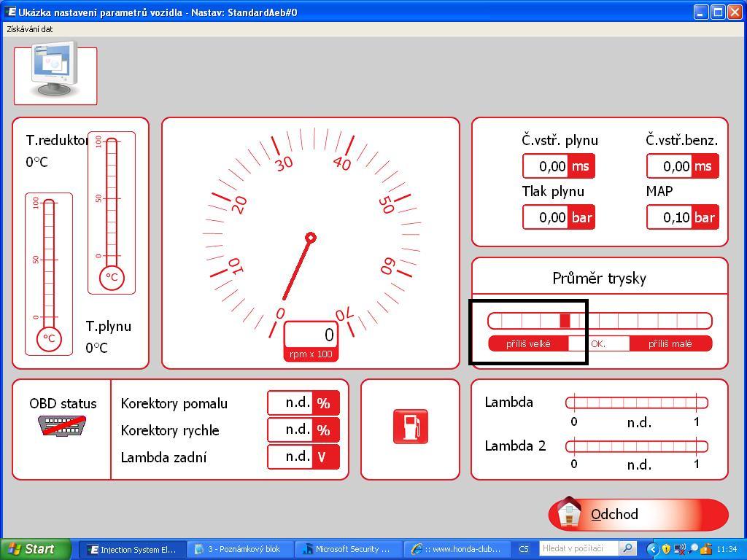
Task: Expand hidden system tray icons arrow
Action: [x=652, y=549]
